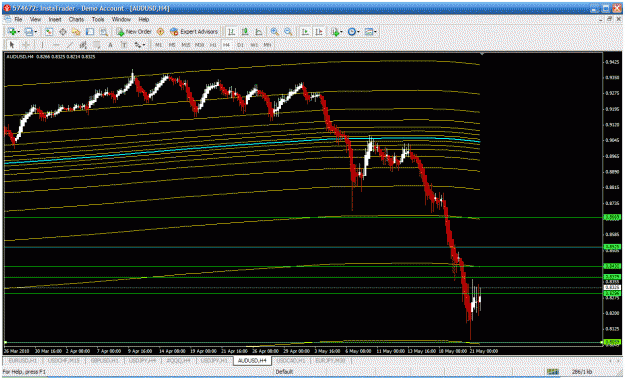Switch to the EURJPY,M30 chart tab

(x=330, y=361)
